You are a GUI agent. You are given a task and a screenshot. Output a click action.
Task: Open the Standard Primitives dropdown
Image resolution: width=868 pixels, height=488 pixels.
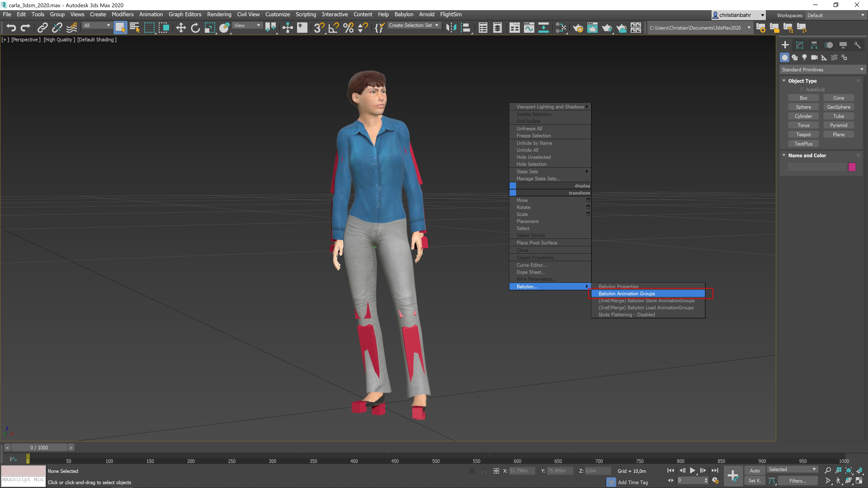(x=822, y=70)
